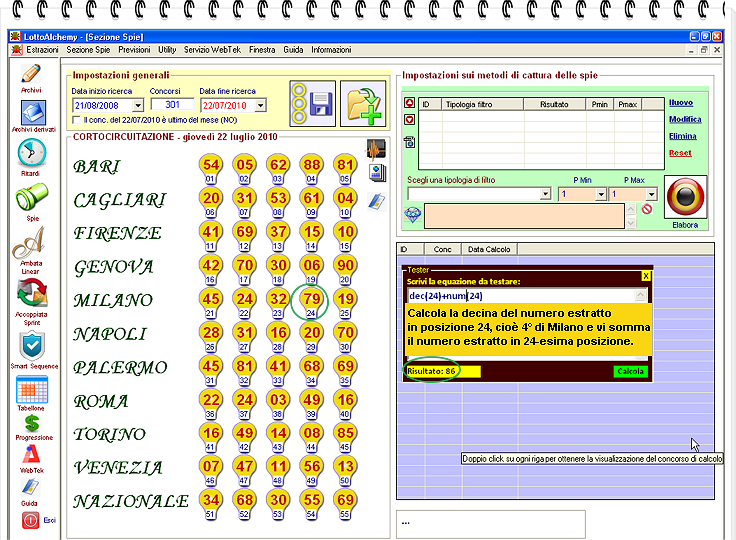The height and width of the screenshot is (540, 736).
Task: Open the Scegli una tipologia di filtro dropdown
Action: coord(545,193)
